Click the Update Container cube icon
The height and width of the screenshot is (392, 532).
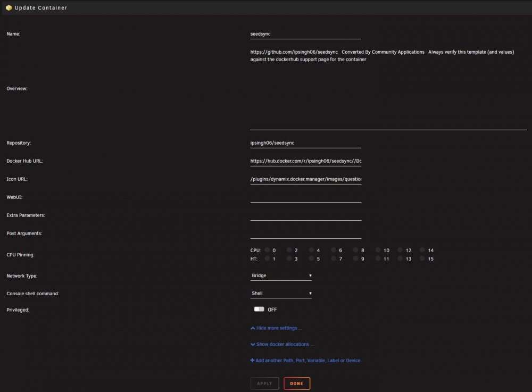[9, 7]
